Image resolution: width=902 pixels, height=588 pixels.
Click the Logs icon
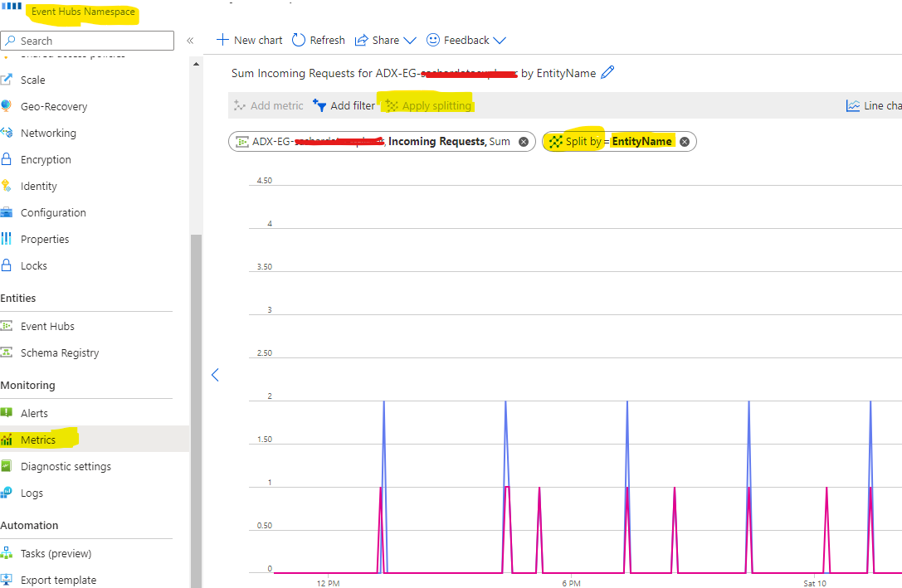coord(7,493)
